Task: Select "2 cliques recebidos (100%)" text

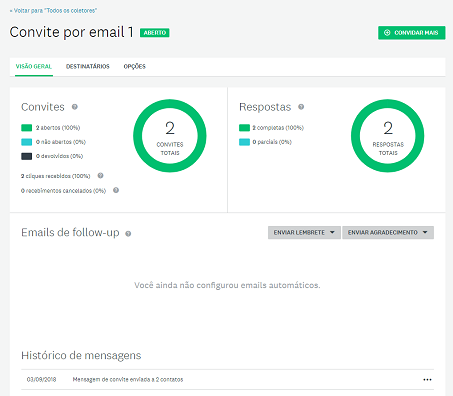Action: pos(56,176)
